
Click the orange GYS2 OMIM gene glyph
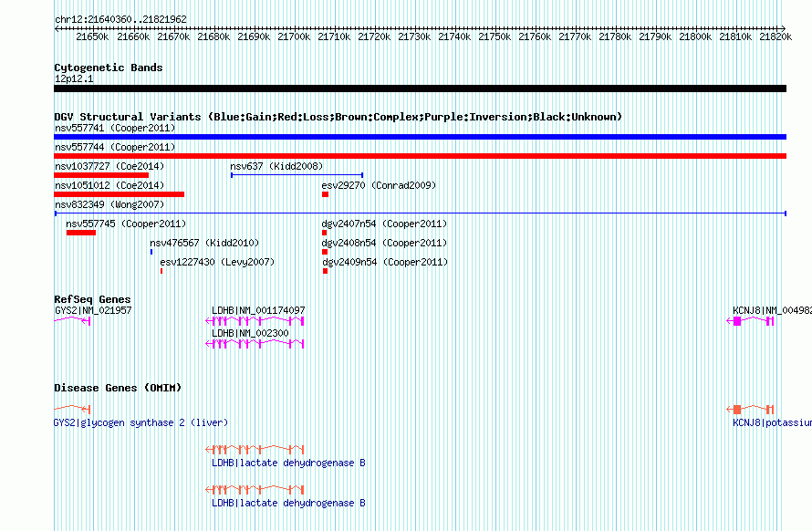72,410
